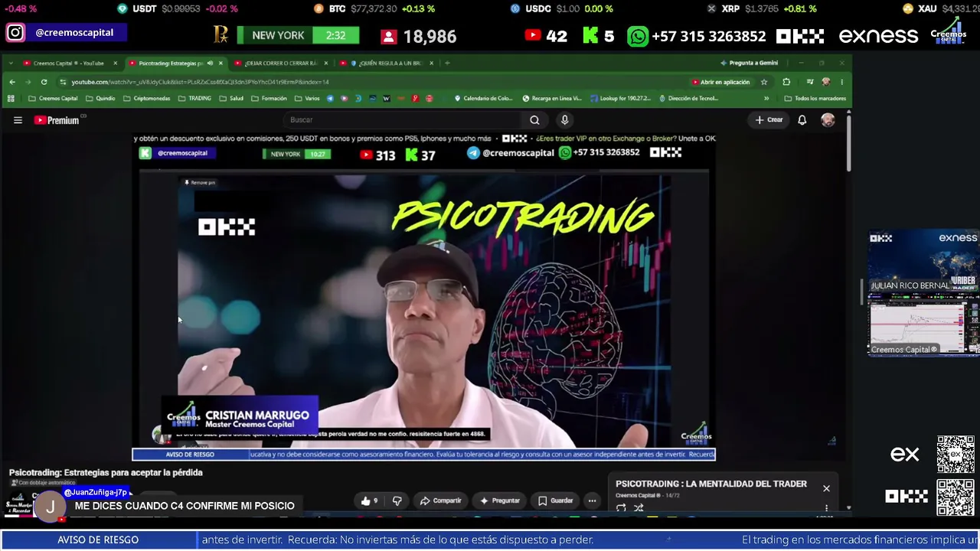Go back with the browser back arrow
The image size is (980, 551).
pyautogui.click(x=12, y=82)
